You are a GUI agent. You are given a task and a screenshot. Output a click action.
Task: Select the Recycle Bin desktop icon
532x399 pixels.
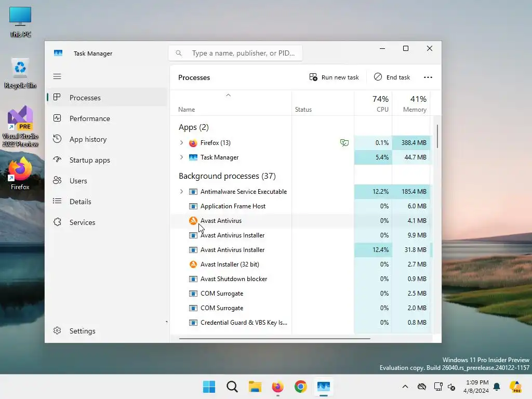point(20,73)
